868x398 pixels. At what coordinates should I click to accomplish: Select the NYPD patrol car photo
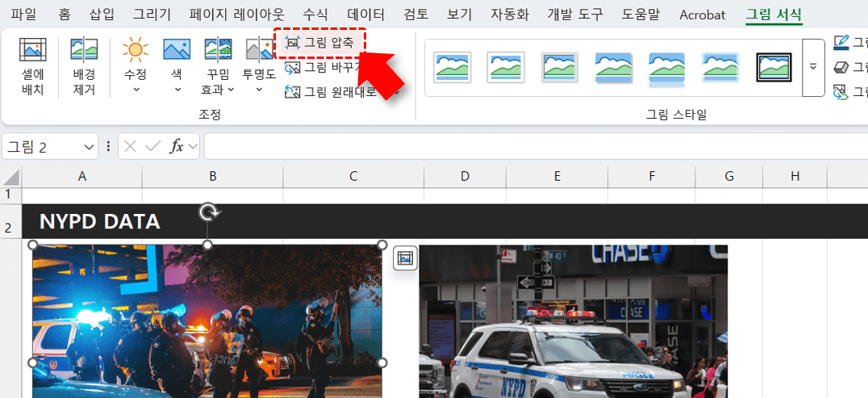pos(573,321)
